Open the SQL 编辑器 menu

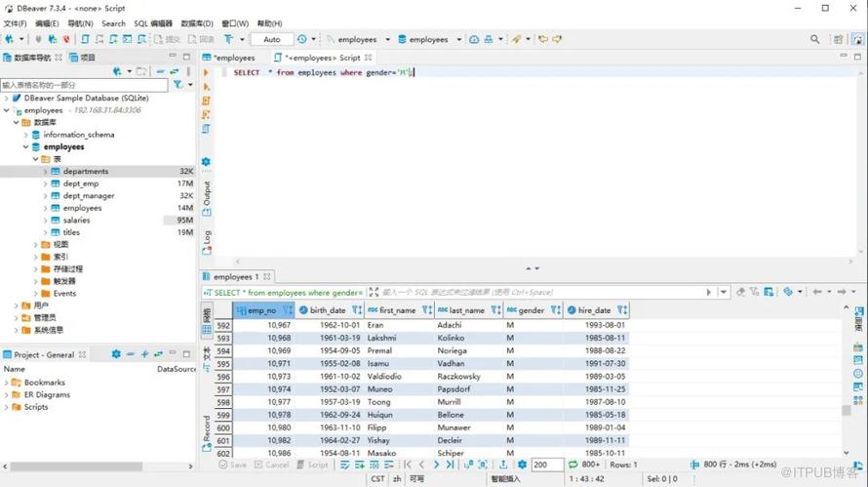(x=153, y=23)
